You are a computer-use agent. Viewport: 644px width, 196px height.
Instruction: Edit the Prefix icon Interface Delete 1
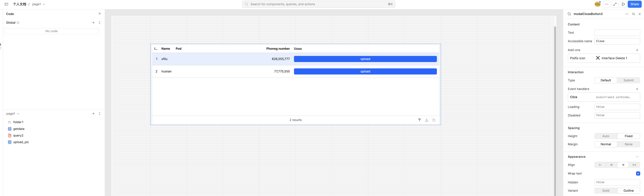point(604,58)
